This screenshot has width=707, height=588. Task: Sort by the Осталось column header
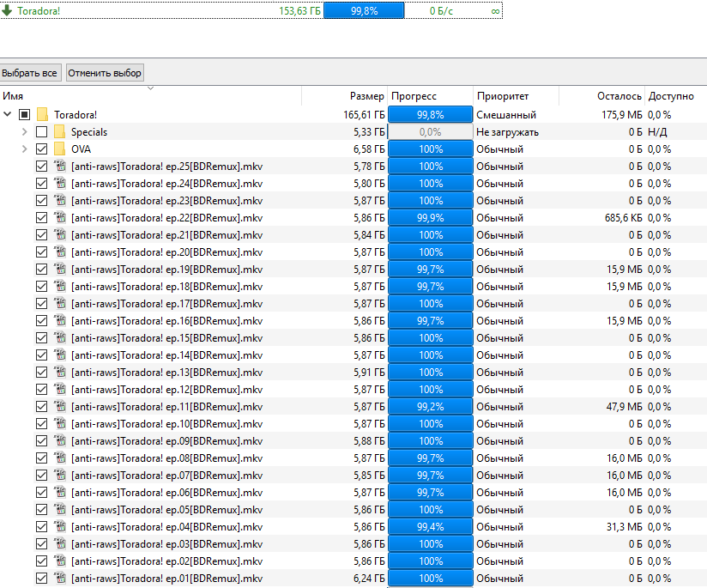tap(601, 95)
